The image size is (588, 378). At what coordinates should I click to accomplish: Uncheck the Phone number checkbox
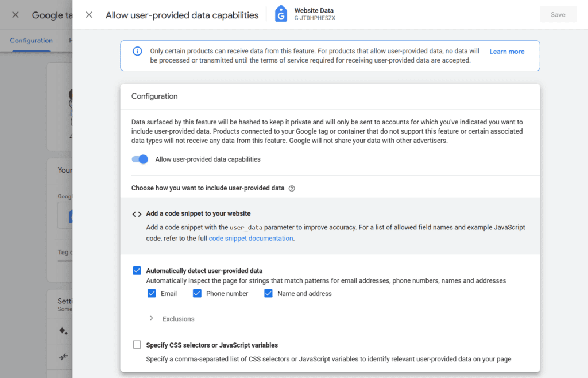coord(197,293)
